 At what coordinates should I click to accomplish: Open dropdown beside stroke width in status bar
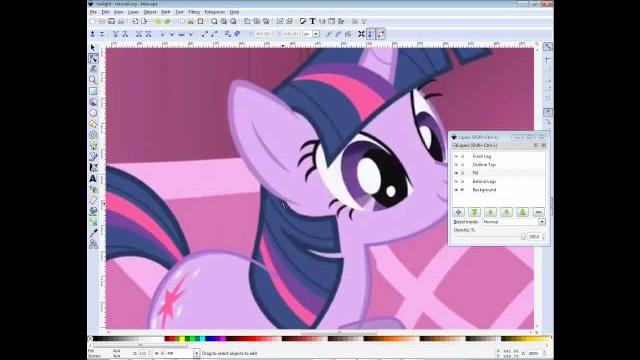point(196,353)
